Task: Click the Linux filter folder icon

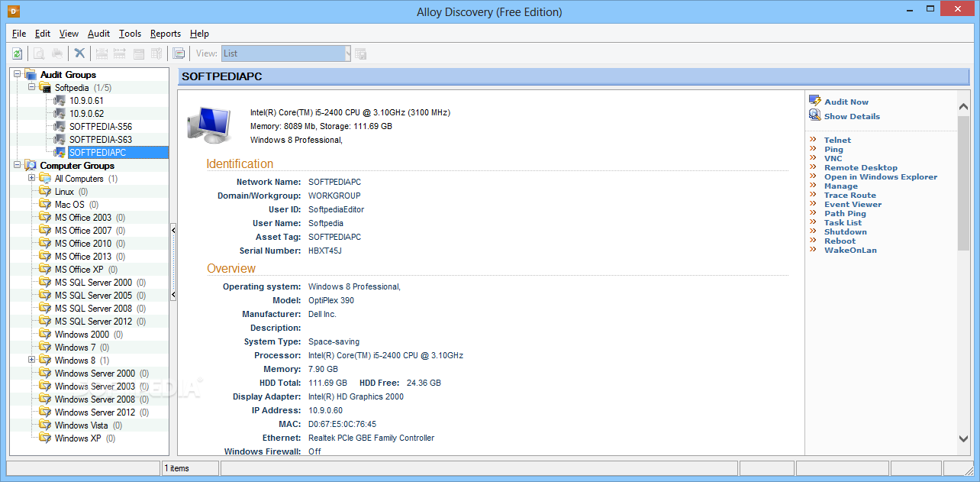Action: point(45,192)
